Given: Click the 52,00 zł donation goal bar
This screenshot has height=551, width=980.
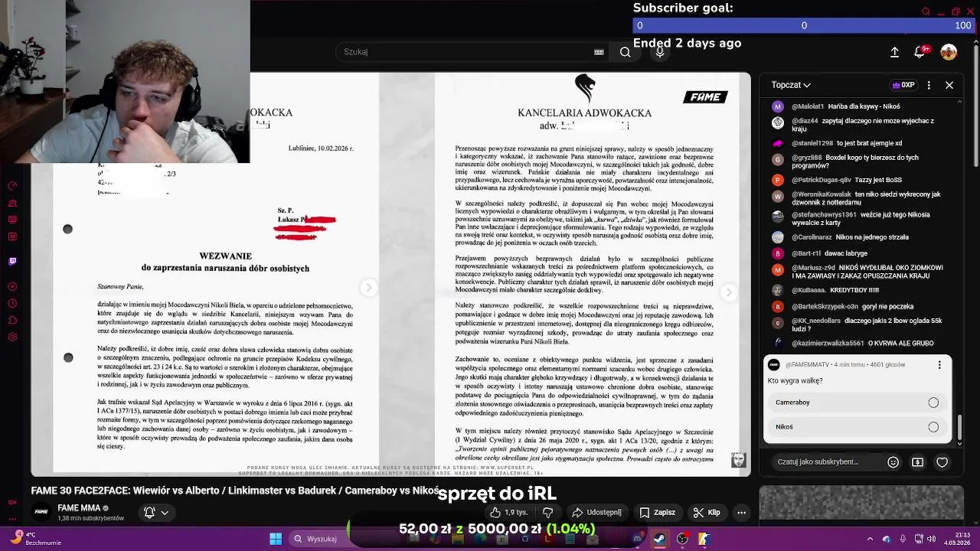Looking at the screenshot, I should point(497,529).
